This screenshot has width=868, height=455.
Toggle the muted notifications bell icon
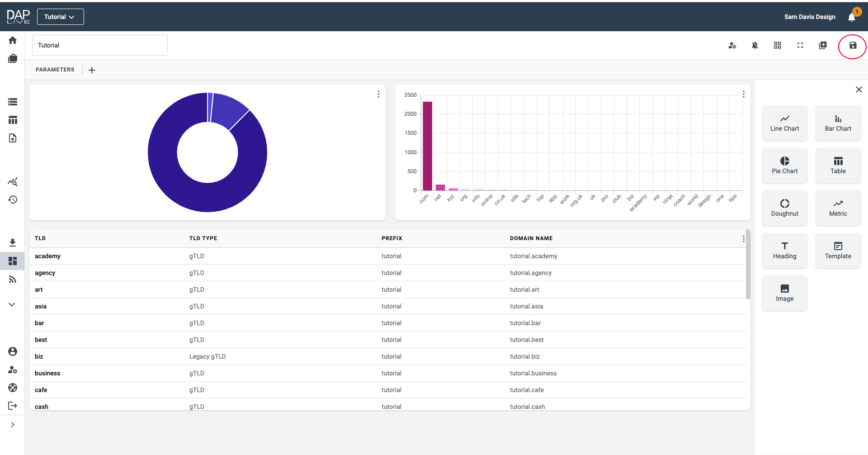(755, 46)
